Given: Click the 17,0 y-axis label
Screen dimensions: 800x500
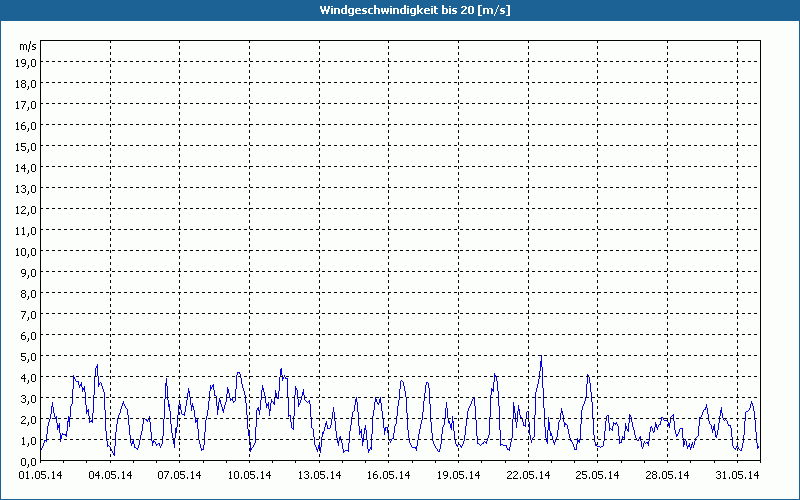Looking at the screenshot, I should click(x=26, y=105).
